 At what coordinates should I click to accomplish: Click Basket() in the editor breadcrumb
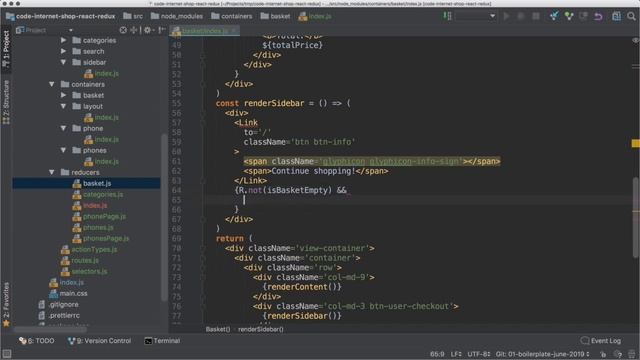[x=218, y=329]
